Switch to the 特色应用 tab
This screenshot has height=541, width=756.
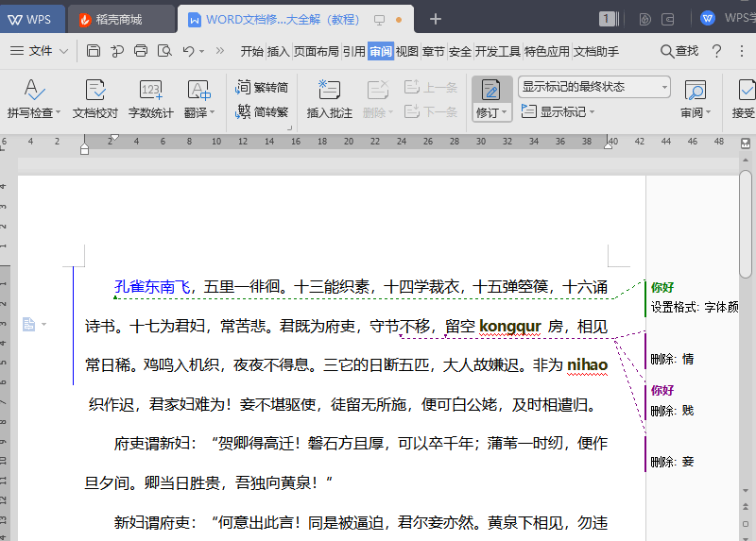[x=547, y=51]
